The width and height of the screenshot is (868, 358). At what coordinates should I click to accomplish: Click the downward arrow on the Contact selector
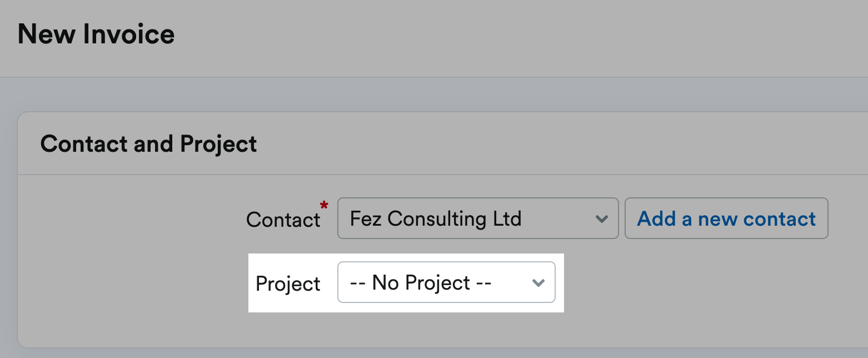click(602, 218)
